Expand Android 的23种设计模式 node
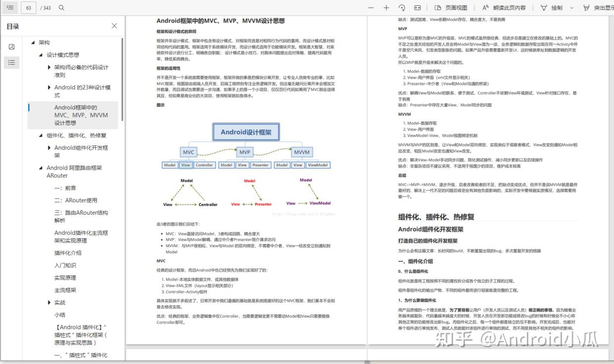The image size is (614, 364). coord(49,88)
